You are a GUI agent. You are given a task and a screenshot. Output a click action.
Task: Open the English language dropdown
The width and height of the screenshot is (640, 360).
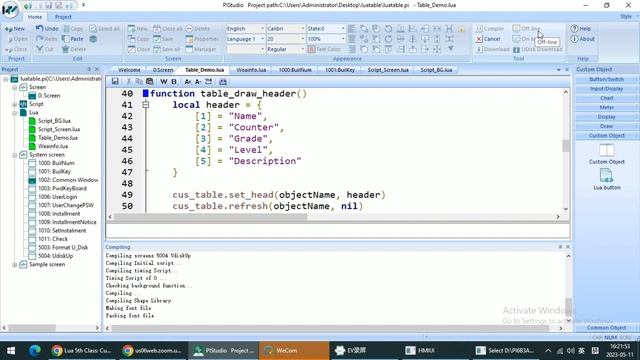262,29
